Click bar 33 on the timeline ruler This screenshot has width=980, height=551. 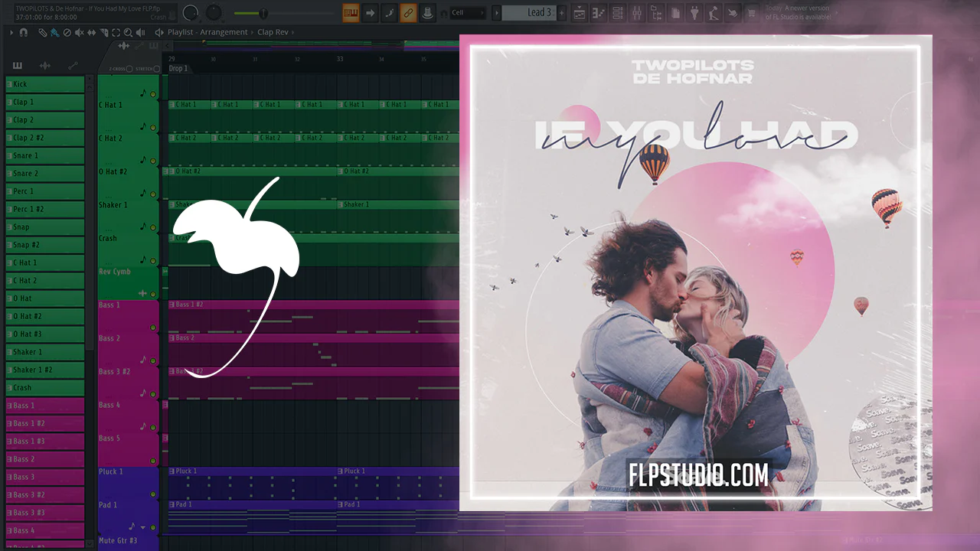pos(340,59)
